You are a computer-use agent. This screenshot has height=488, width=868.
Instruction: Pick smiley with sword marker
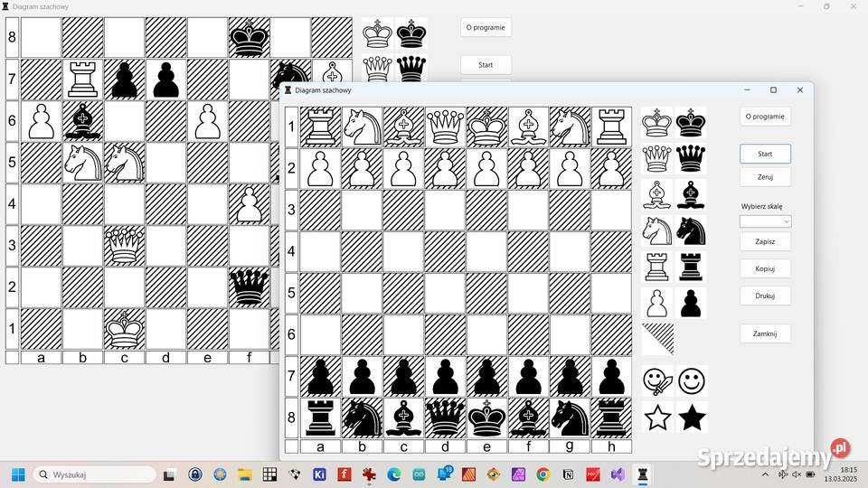coord(657,381)
